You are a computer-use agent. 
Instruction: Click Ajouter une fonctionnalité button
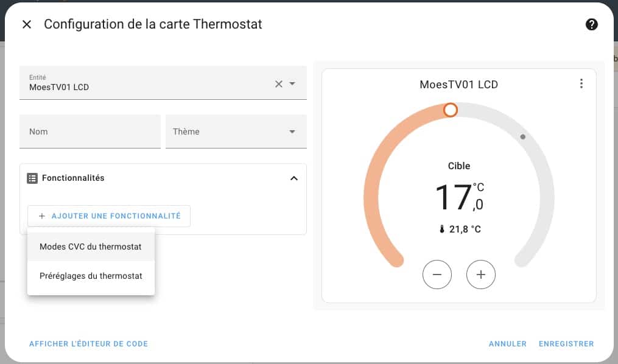point(109,216)
